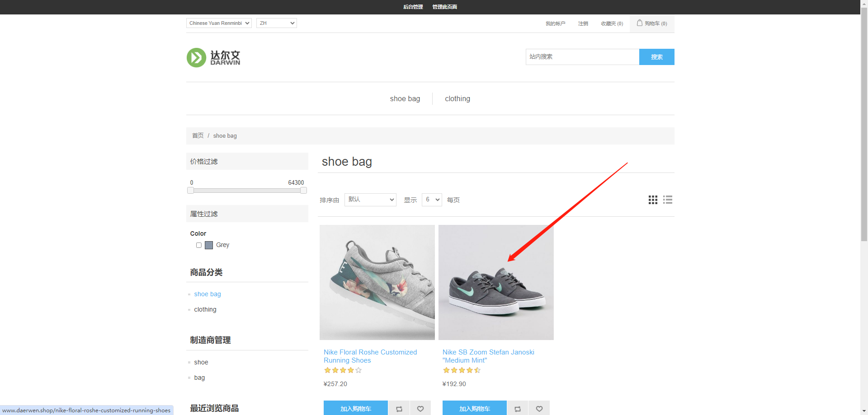Open the sort order dropdown
Screen dimensions: 868x415
pos(370,200)
